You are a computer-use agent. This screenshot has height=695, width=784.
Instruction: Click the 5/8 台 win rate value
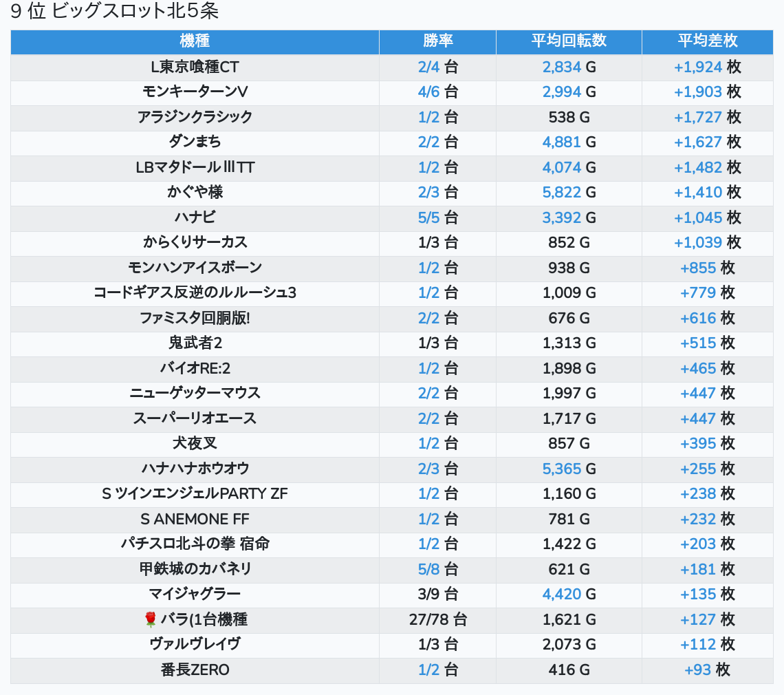(x=438, y=569)
